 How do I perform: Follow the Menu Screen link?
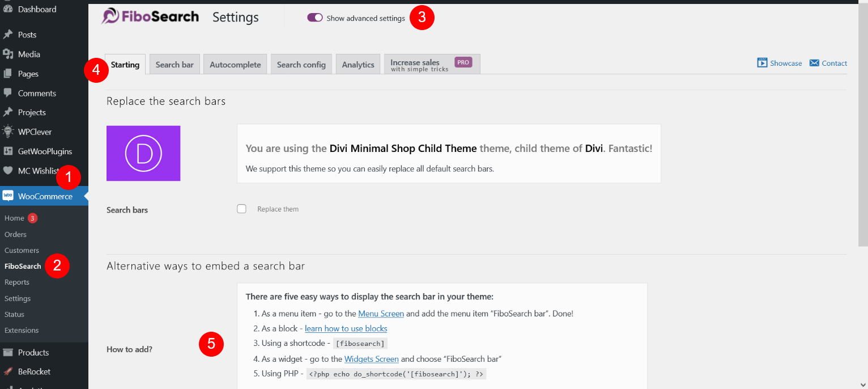point(381,313)
